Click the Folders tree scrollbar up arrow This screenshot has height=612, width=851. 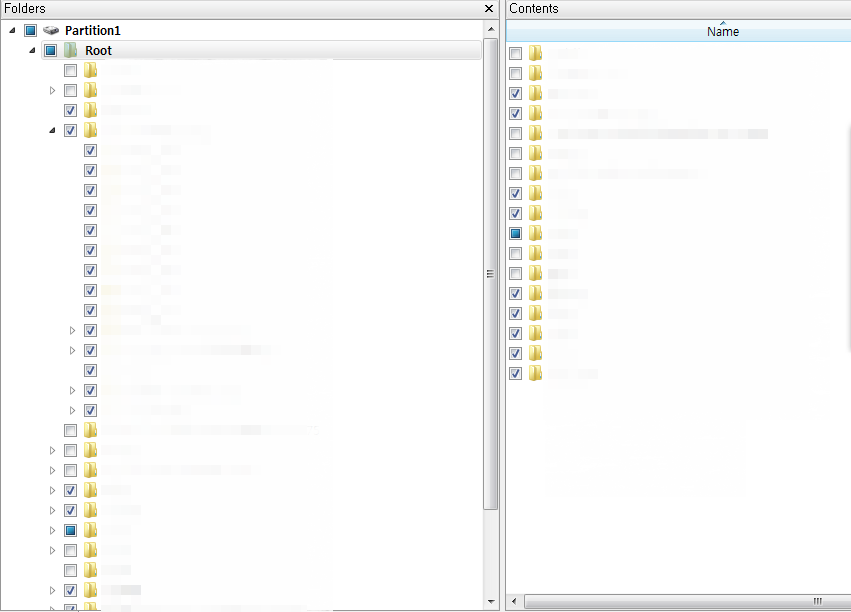[491, 29]
